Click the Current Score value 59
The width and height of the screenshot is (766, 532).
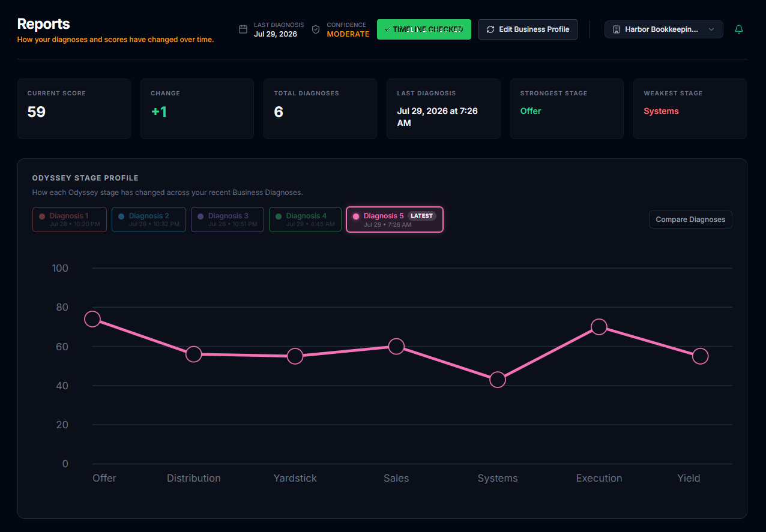point(37,112)
